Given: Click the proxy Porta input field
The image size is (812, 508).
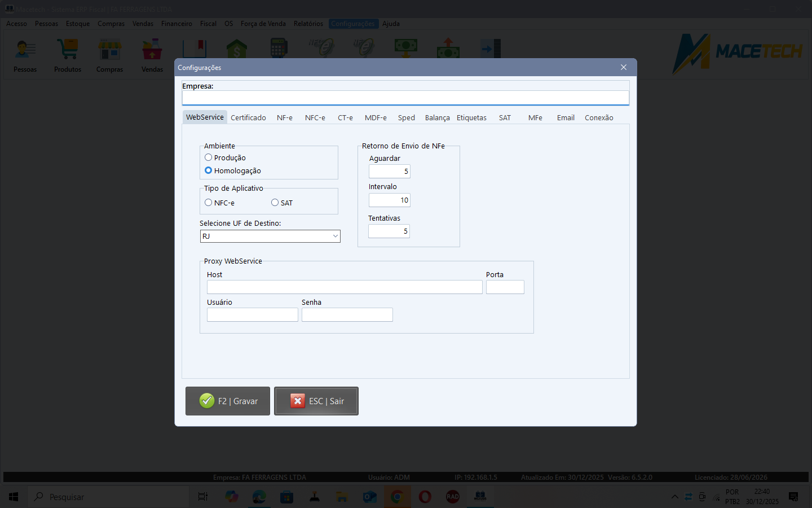Looking at the screenshot, I should tap(505, 287).
